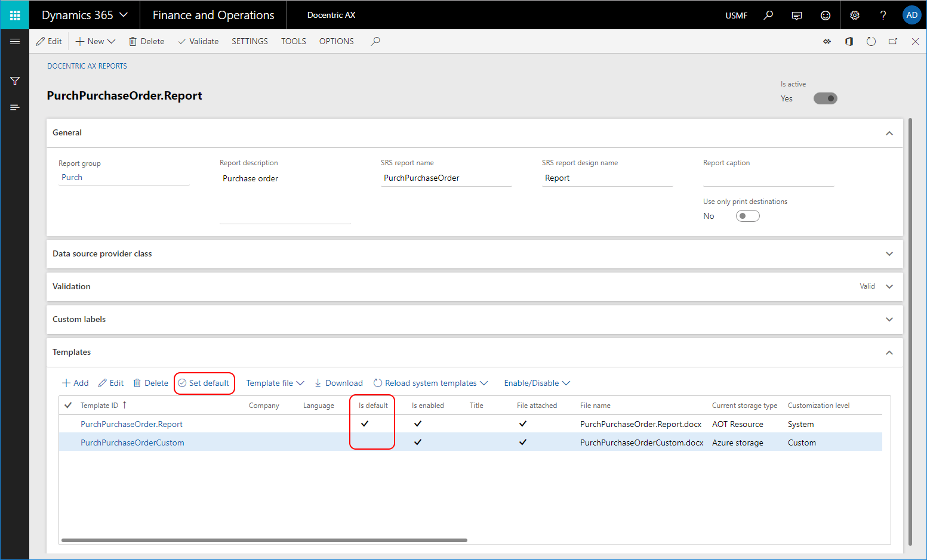Open the Enable/Disable dropdown
The width and height of the screenshot is (927, 560).
pyautogui.click(x=537, y=383)
